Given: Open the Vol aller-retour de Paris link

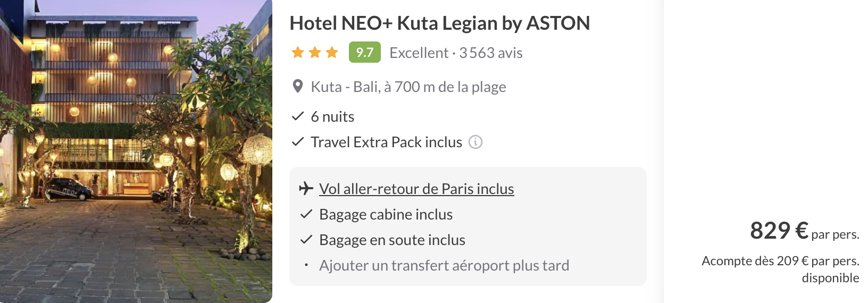Looking at the screenshot, I should (416, 189).
